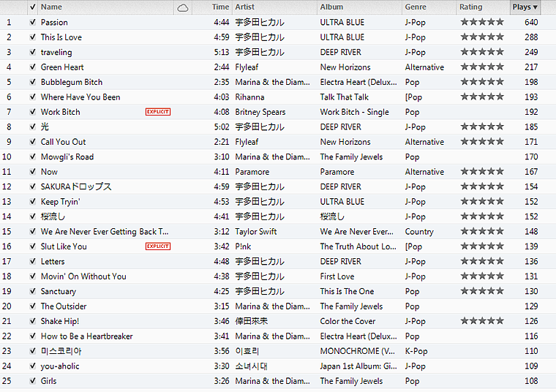This screenshot has width=556, height=392.
Task: Select the song "Bubblegum Bitch"
Action: tap(72, 82)
